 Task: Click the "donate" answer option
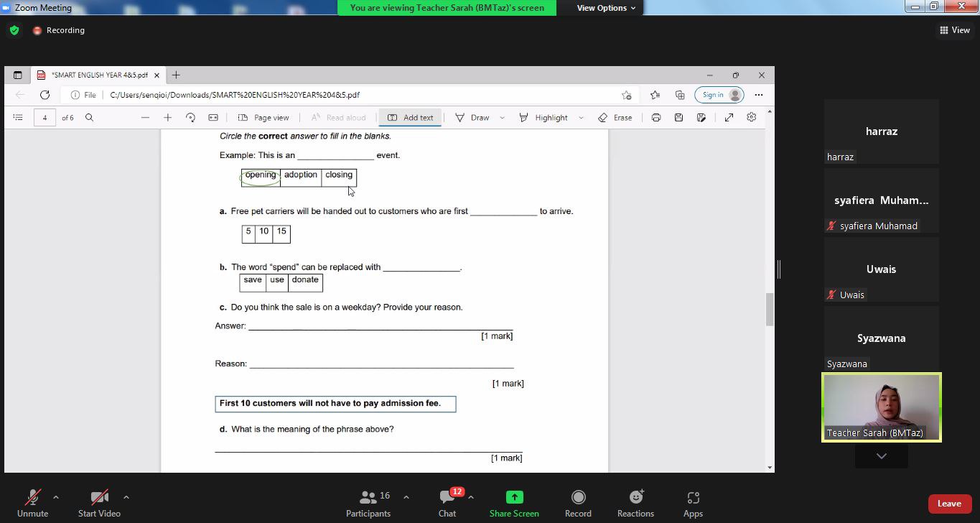coord(305,280)
